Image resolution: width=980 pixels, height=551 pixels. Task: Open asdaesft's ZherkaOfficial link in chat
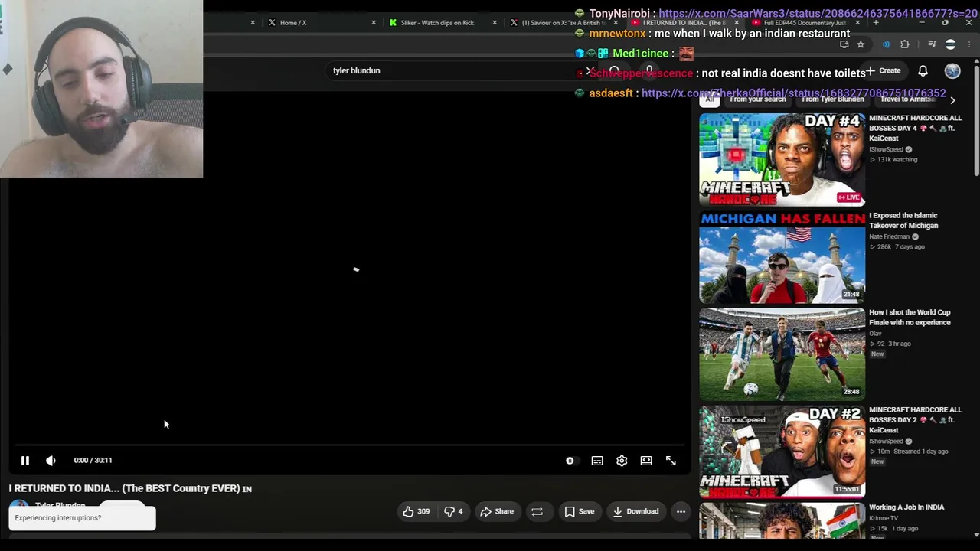[794, 93]
